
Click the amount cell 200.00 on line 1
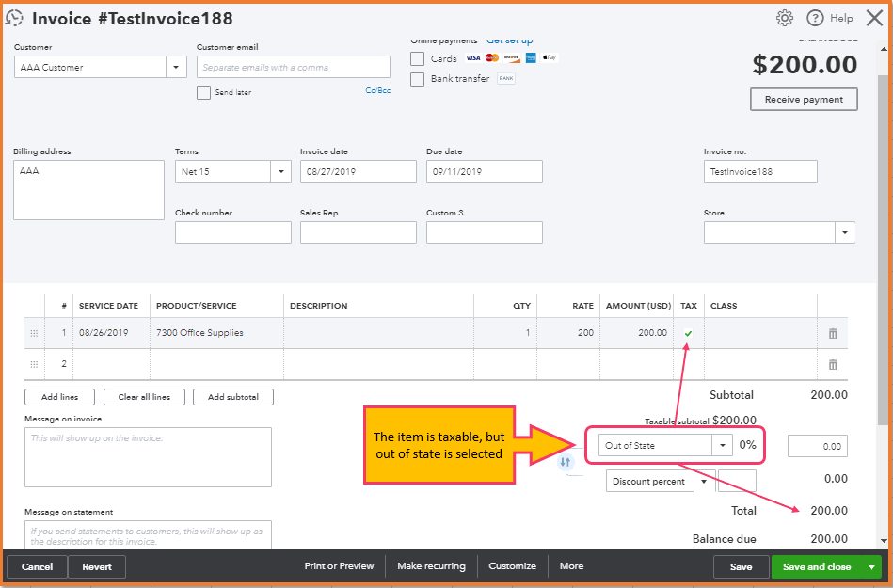pyautogui.click(x=636, y=333)
